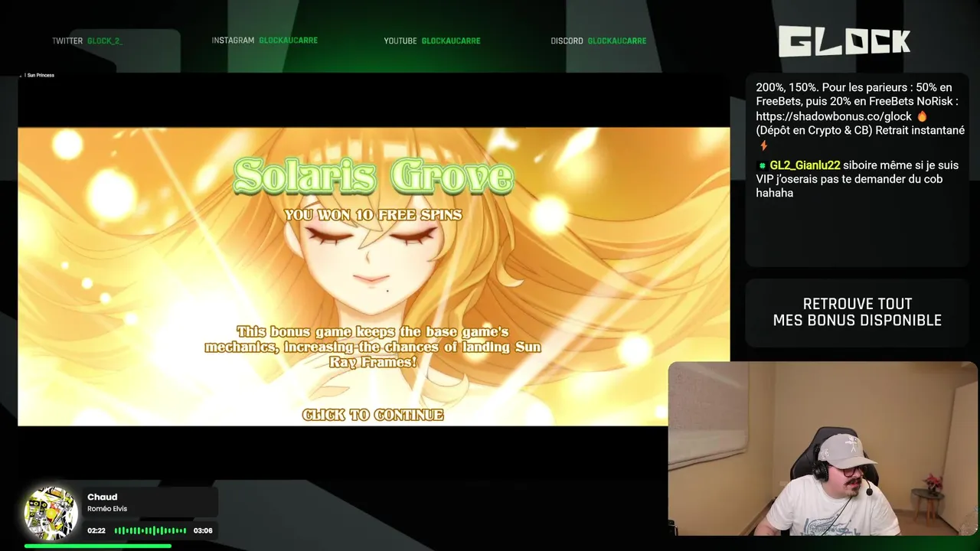Screen dimensions: 980x551
Task: Click the fire emoji in chat message
Action: 922,116
